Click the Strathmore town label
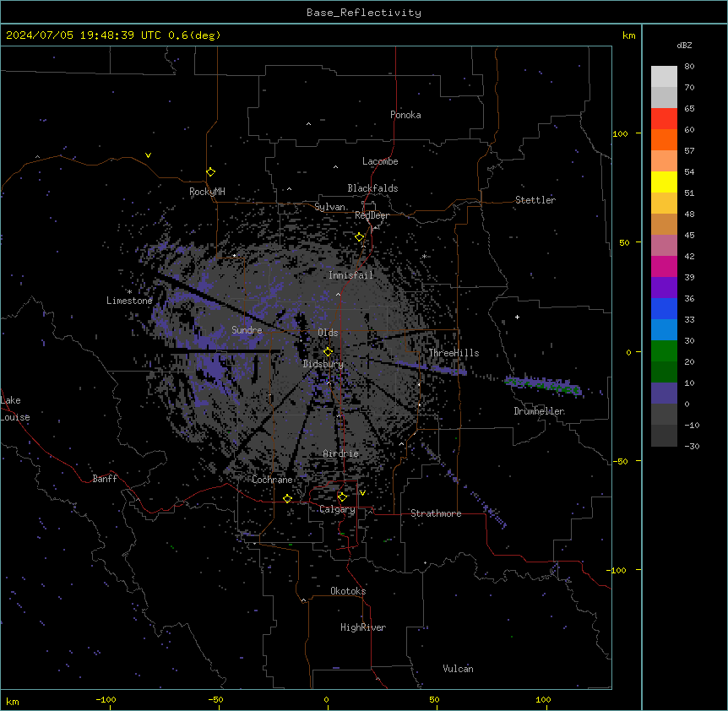728x711 pixels. pos(436,513)
